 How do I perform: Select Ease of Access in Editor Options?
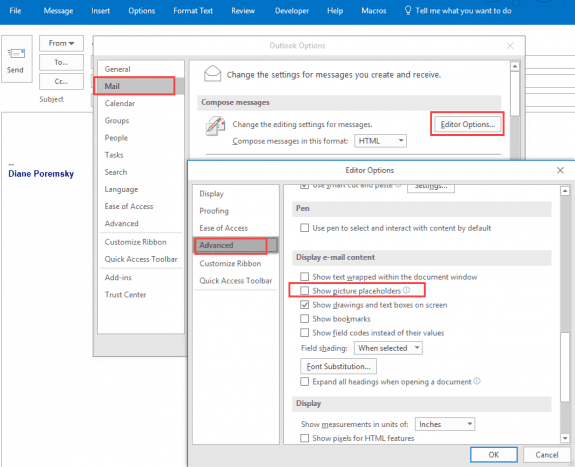[x=236, y=228]
